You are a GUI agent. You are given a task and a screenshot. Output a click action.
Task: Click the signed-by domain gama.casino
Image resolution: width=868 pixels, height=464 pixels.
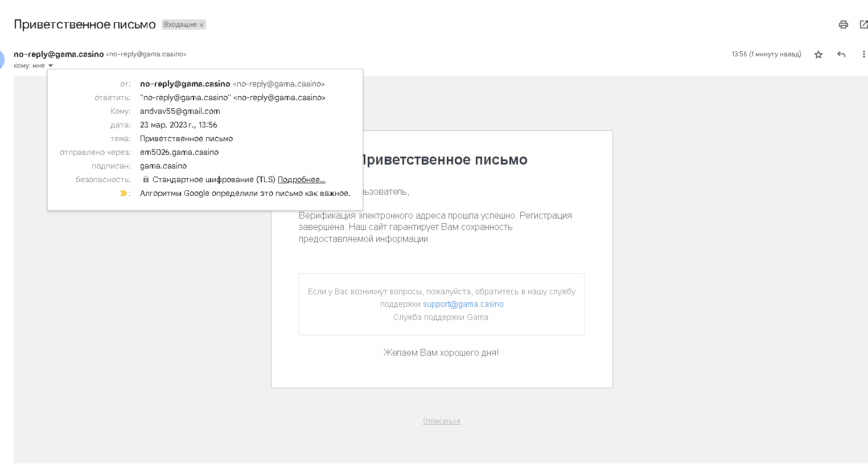163,166
